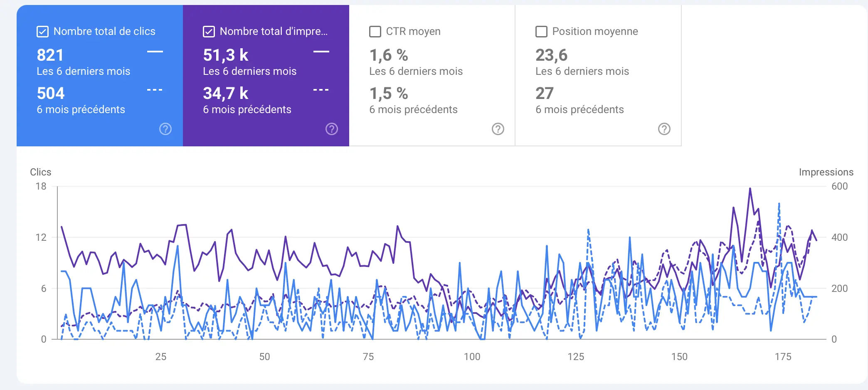868x390 pixels.
Task: Click the highest peak of the purple impressions line
Action: coord(750,188)
